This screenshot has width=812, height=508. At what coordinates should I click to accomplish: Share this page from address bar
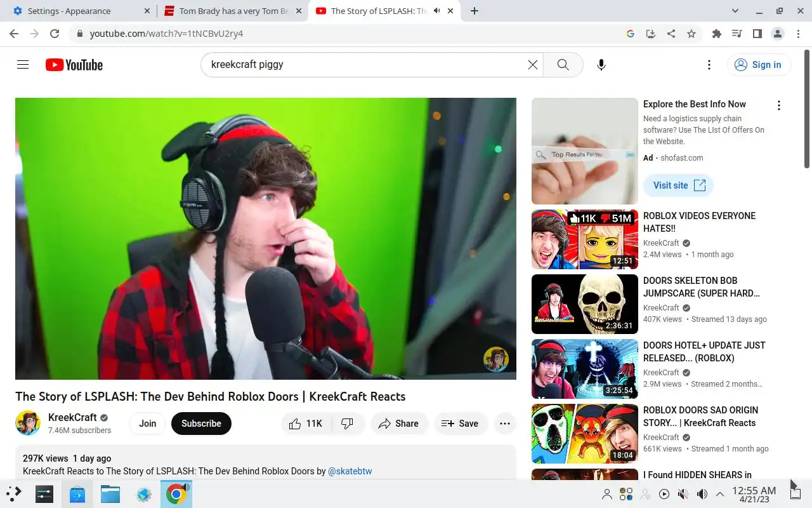point(671,34)
